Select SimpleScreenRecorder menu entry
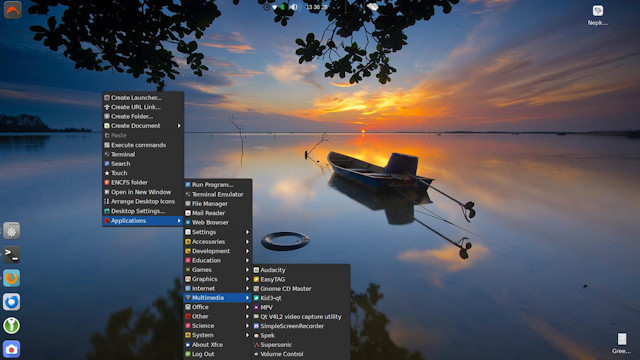 pyautogui.click(x=301, y=326)
